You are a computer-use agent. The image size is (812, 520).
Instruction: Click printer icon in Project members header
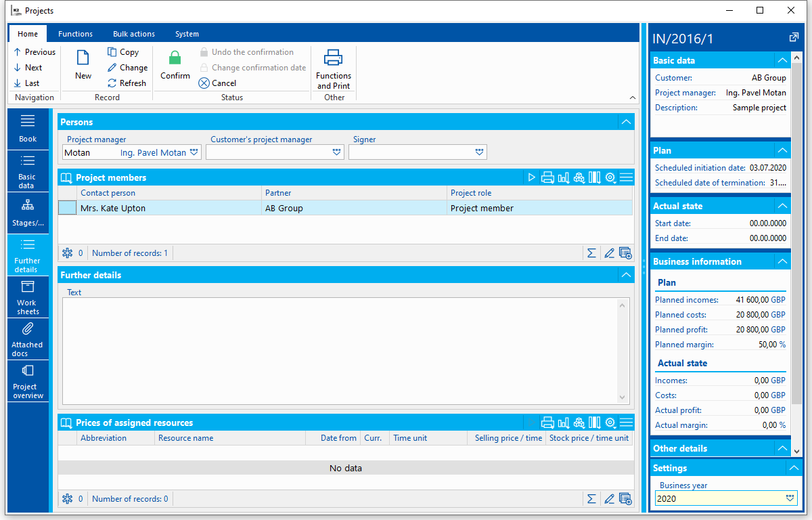(x=547, y=177)
